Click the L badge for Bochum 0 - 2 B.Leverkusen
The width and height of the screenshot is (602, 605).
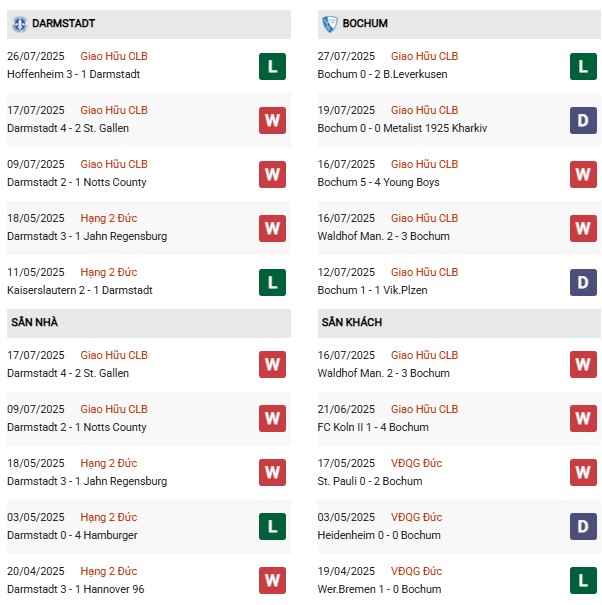click(x=583, y=66)
